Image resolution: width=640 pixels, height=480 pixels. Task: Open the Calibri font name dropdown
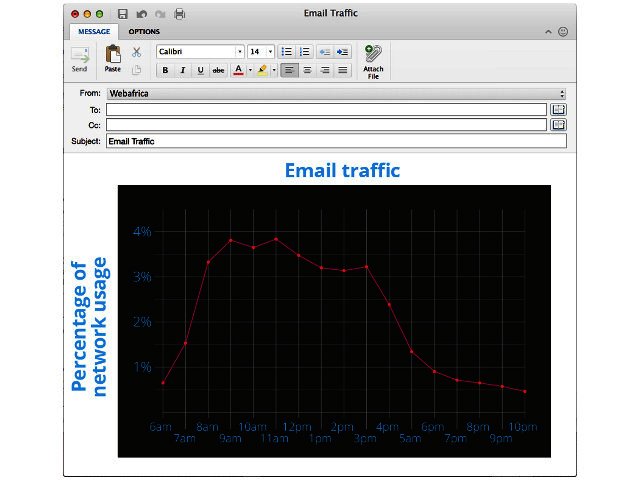pos(239,51)
